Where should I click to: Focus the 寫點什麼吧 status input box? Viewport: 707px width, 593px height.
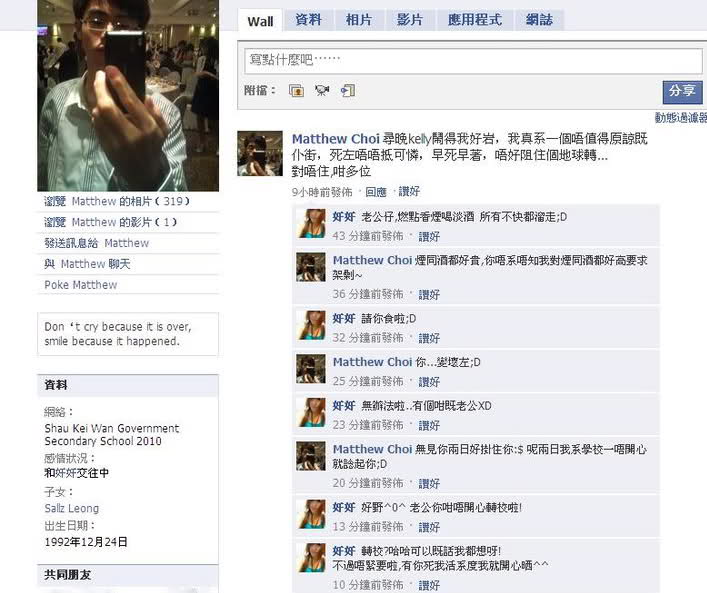pyautogui.click(x=473, y=60)
